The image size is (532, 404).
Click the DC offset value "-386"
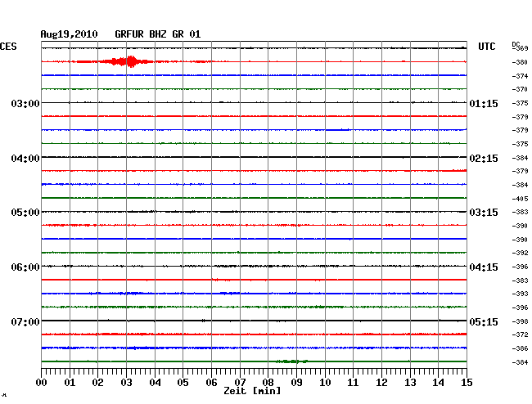pos(520,348)
